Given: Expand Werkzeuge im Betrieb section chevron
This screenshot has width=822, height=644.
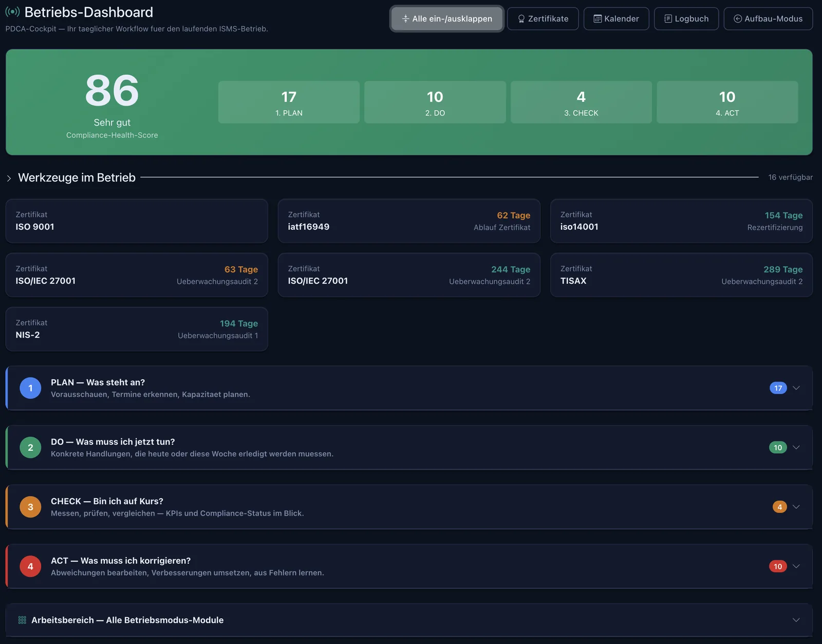Looking at the screenshot, I should 9,178.
